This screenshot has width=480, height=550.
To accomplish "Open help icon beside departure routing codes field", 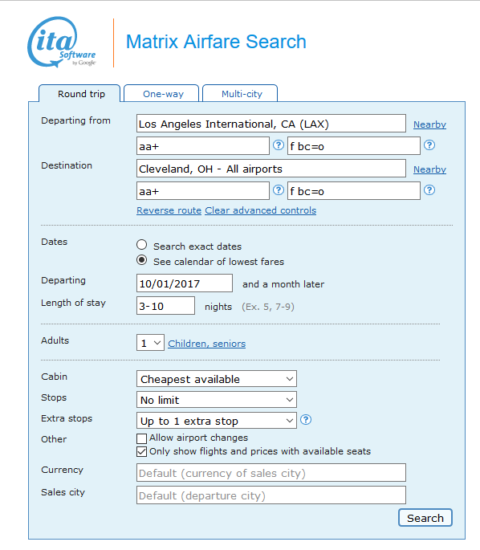I will pyautogui.click(x=278, y=145).
